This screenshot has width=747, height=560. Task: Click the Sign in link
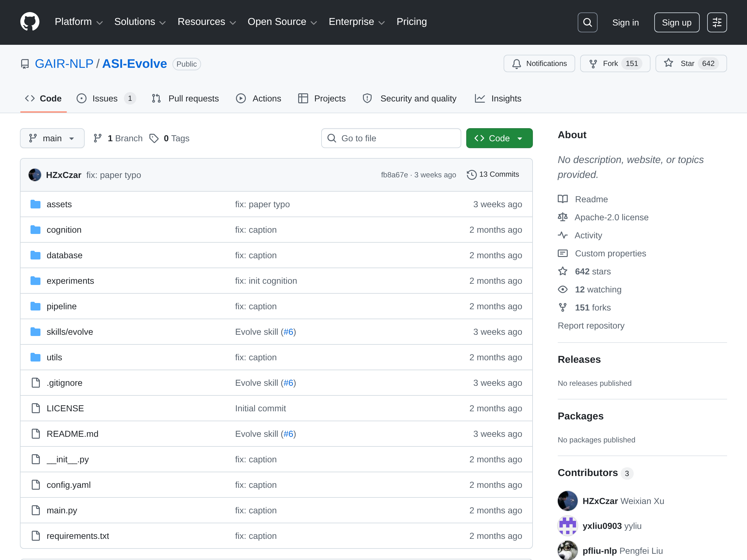(x=625, y=22)
